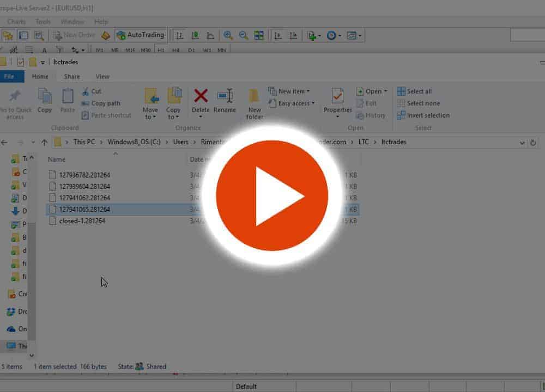Zoom in on the chart
This screenshot has width=545, height=392.
pyautogui.click(x=228, y=35)
